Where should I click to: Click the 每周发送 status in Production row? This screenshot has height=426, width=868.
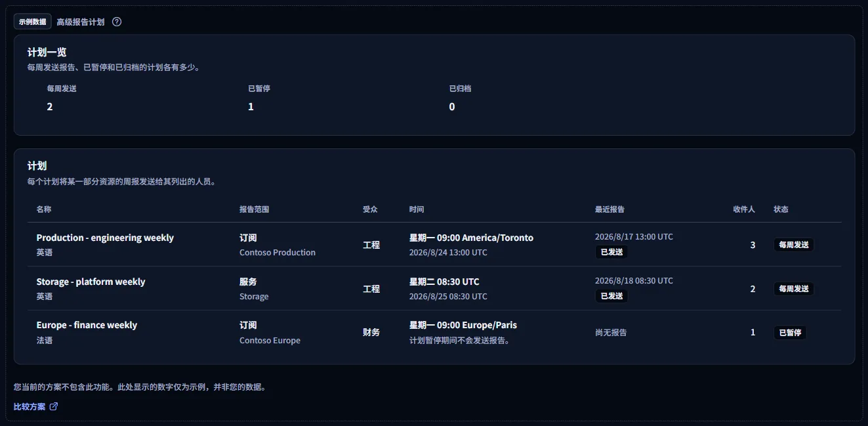click(794, 244)
